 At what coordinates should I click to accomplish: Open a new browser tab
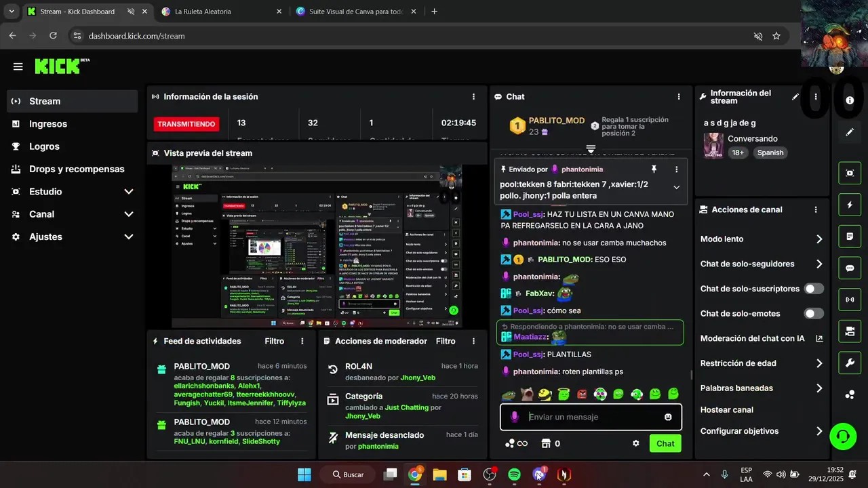pyautogui.click(x=435, y=12)
